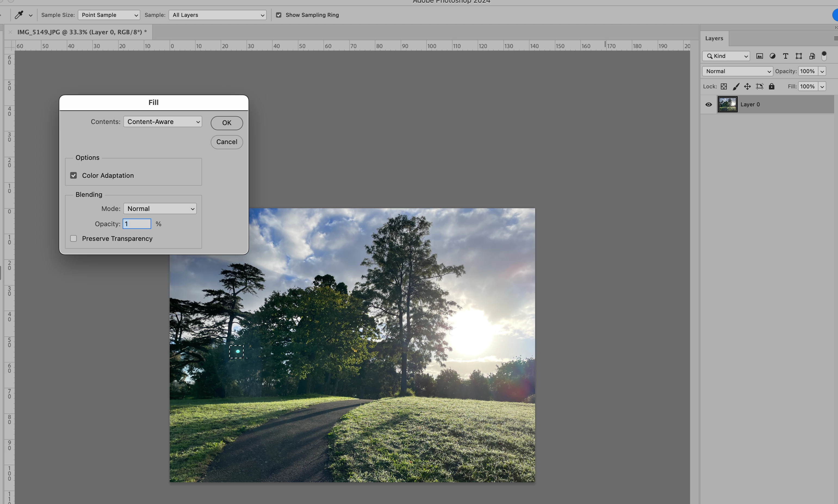Disable Show Sampling Ring checkbox

point(278,15)
